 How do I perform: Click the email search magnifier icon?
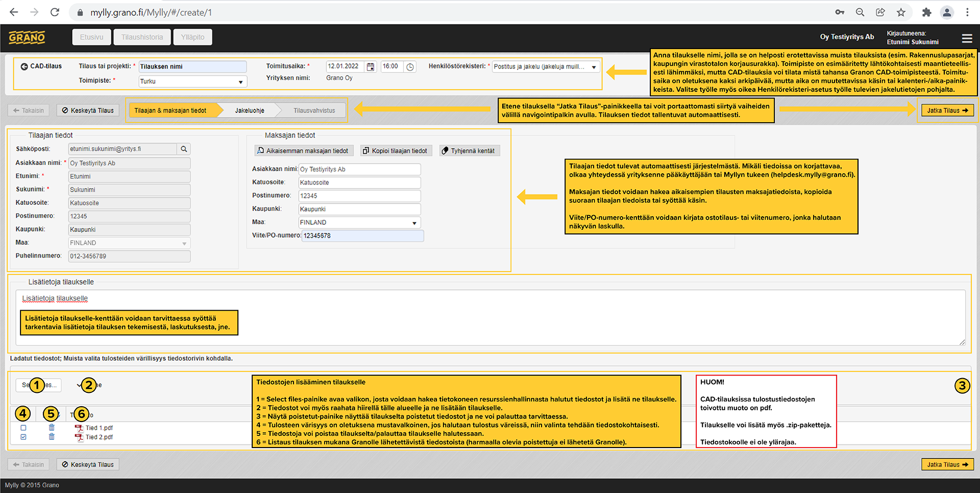tap(184, 149)
